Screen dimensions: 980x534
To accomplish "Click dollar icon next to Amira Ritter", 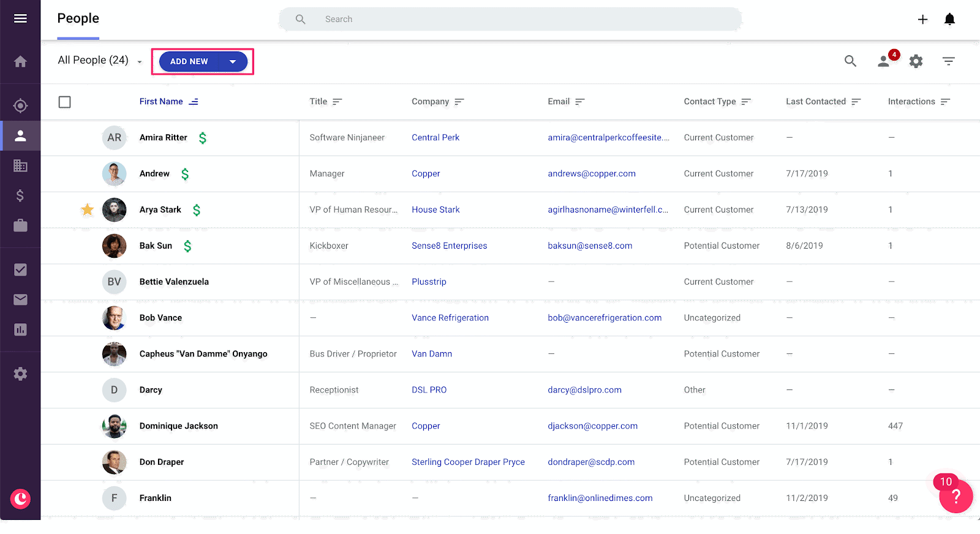I will point(203,138).
